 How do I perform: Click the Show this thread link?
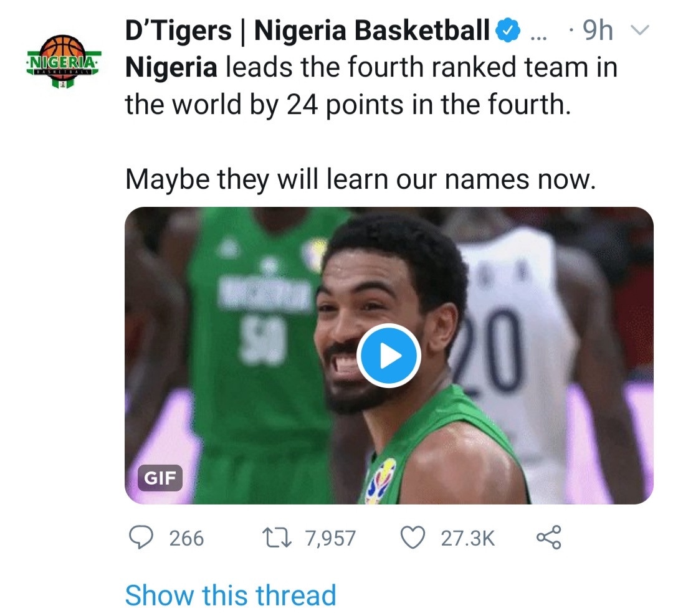[231, 595]
